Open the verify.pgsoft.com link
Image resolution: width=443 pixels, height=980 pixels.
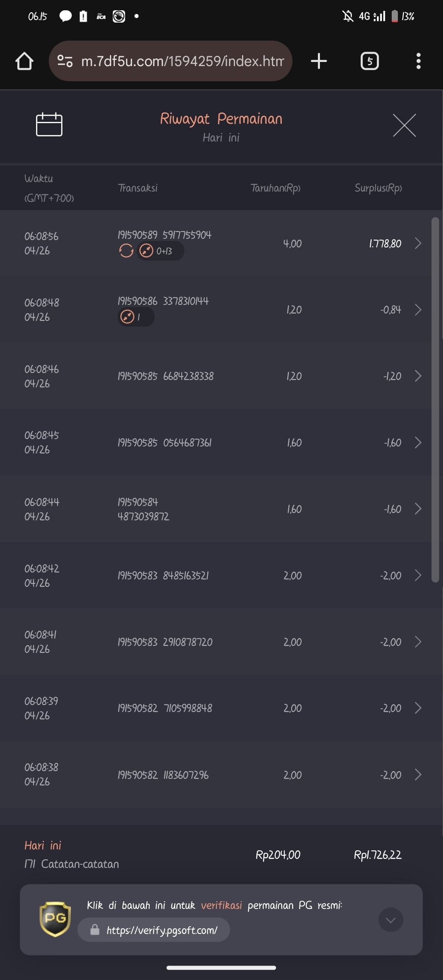(154, 930)
